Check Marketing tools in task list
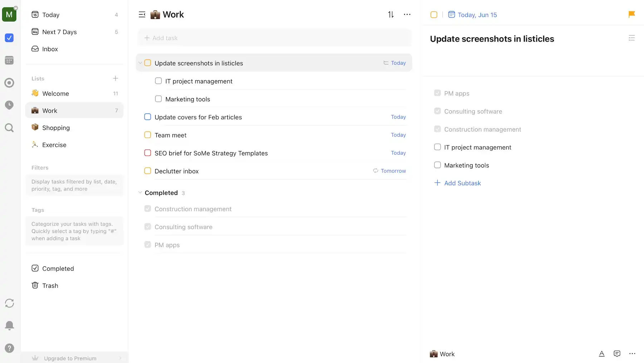Image resolution: width=644 pixels, height=363 pixels. tap(158, 99)
